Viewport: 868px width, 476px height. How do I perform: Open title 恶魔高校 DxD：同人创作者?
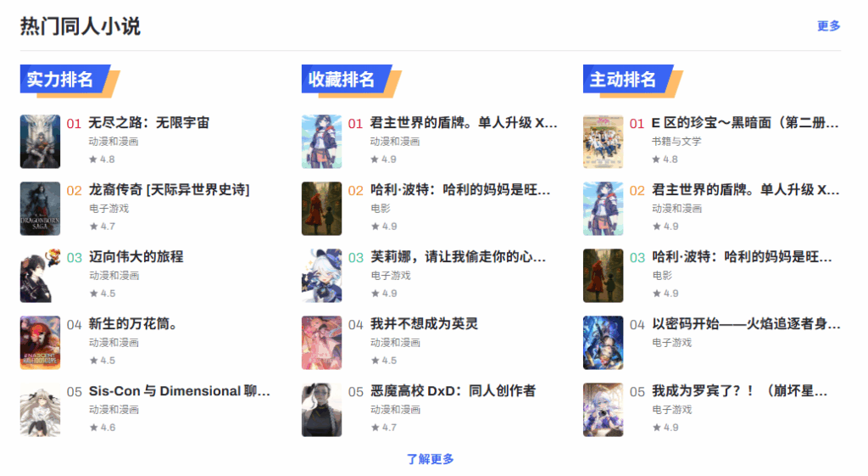(x=453, y=390)
